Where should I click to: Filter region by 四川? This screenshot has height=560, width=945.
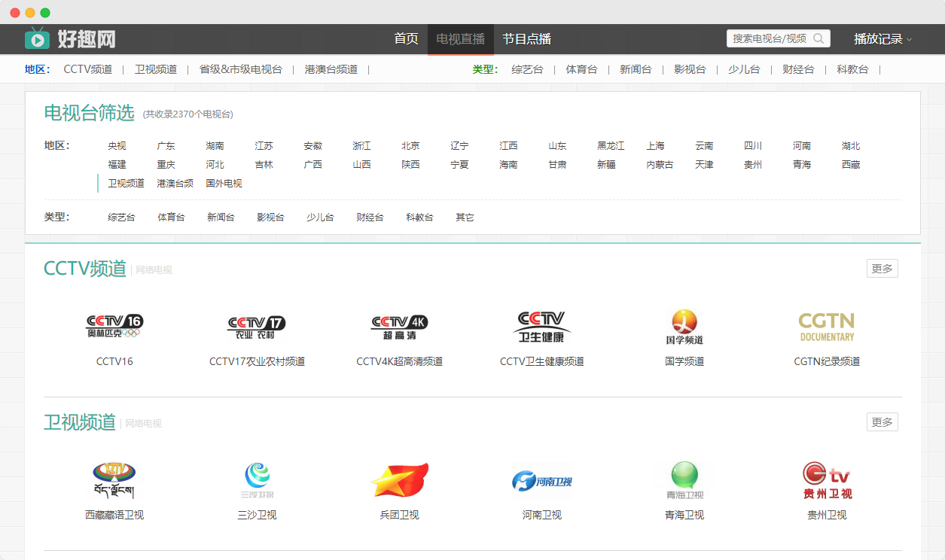753,146
